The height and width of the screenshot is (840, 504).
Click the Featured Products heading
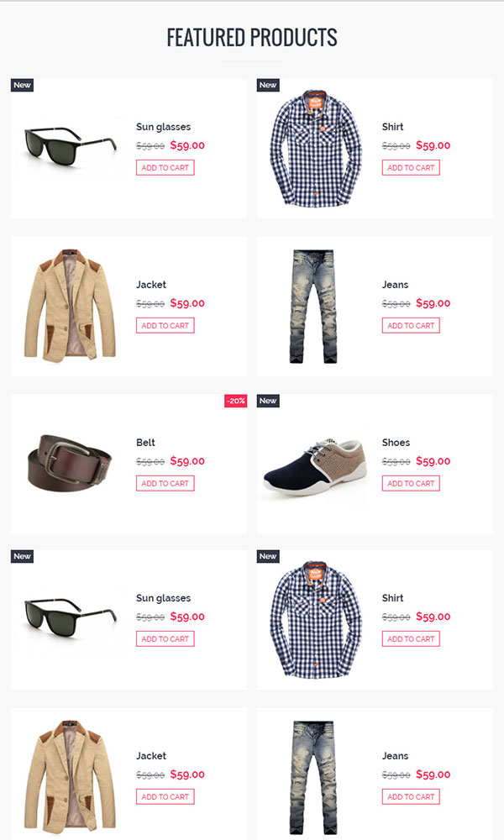[x=252, y=38]
